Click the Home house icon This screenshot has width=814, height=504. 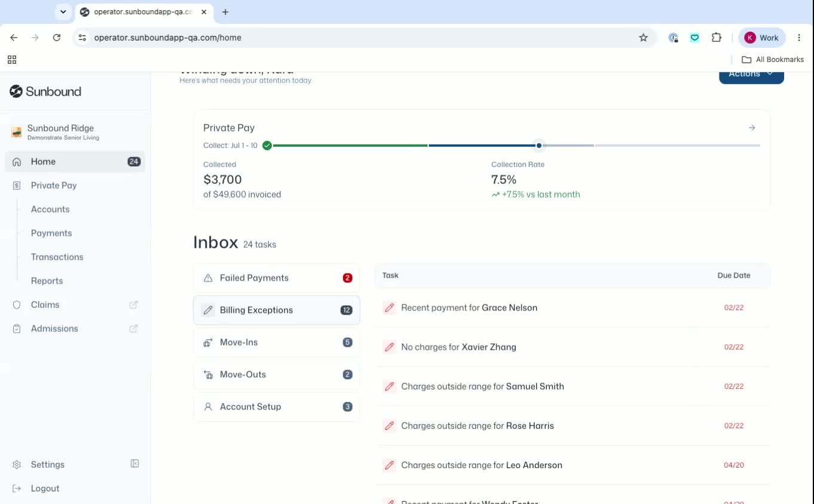point(17,161)
